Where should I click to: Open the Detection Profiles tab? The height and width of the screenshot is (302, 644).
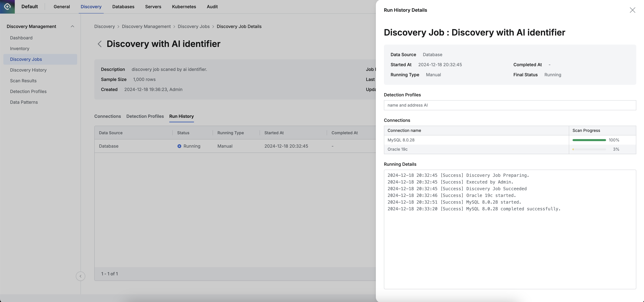tap(145, 116)
